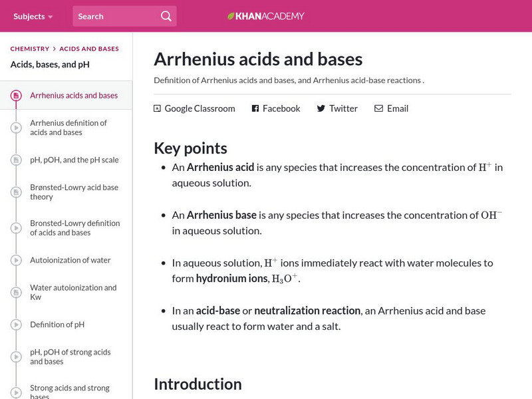
Task: Share the article via the Twitter icon
Action: coord(320,108)
